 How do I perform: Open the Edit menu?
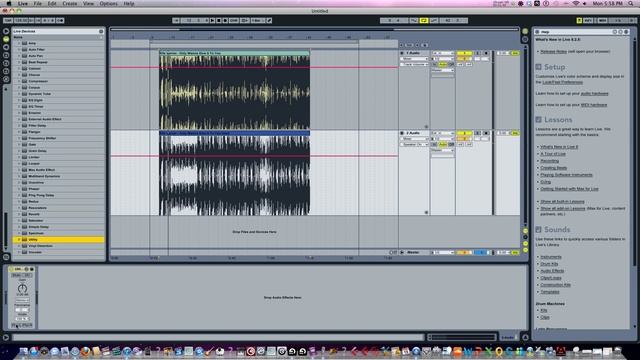click(x=52, y=3)
